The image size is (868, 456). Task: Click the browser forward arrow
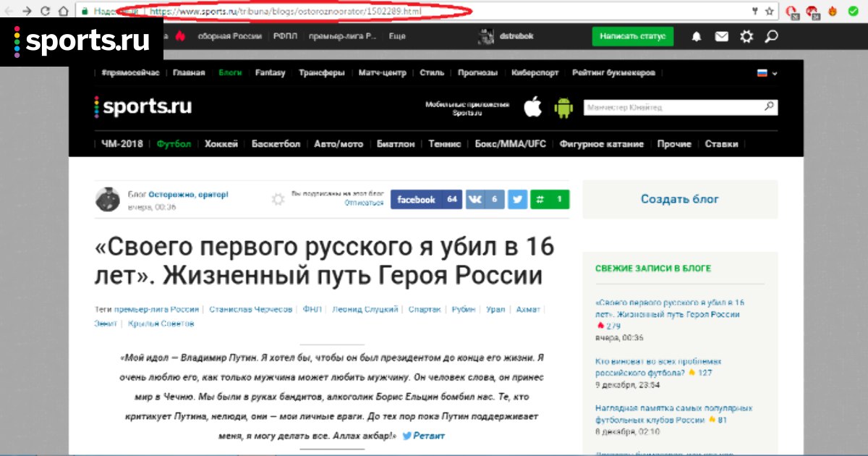coord(27,12)
